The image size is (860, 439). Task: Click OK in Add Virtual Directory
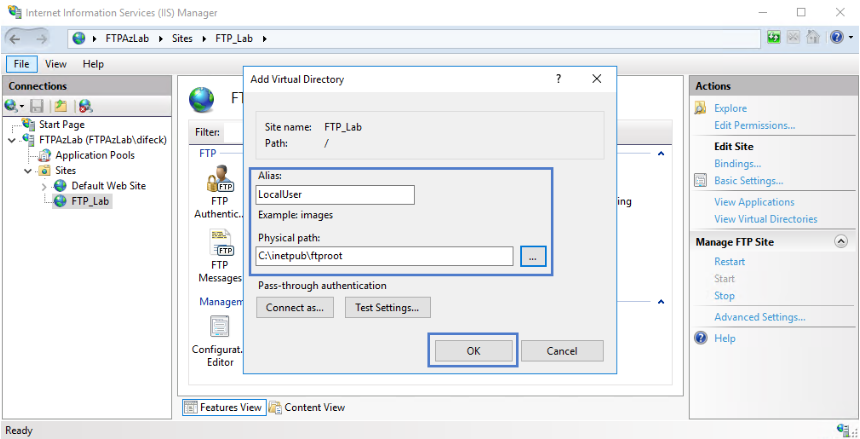473,351
